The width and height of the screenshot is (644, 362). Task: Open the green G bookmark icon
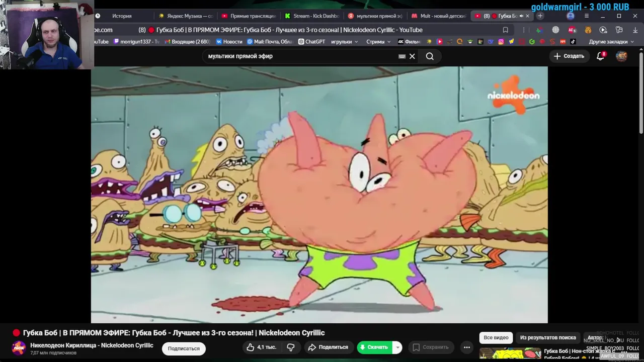point(532,42)
